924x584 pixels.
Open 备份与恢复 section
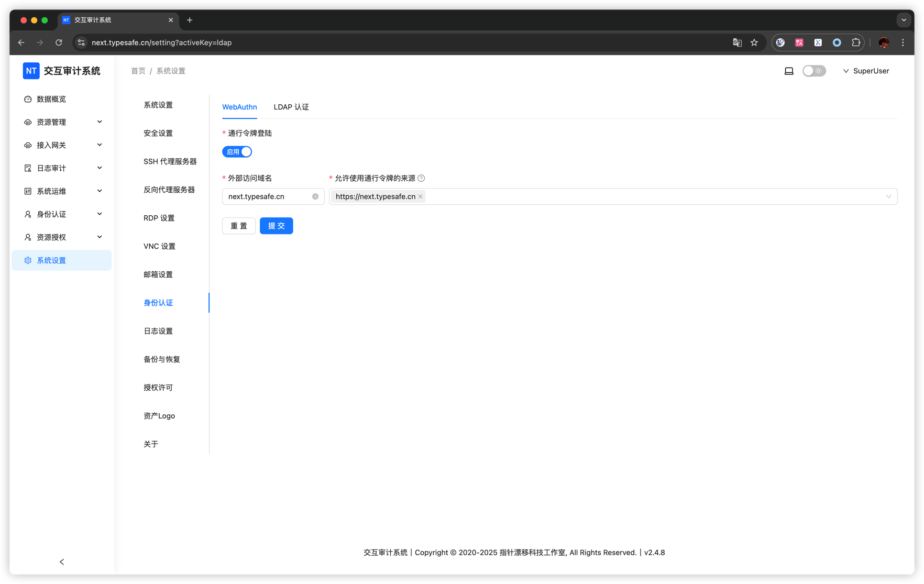click(x=162, y=359)
